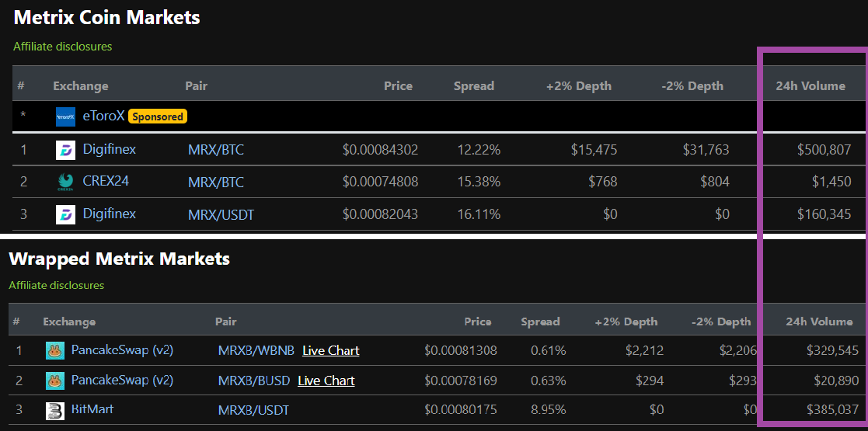Click the Wrapped Metrix Markets heading
The height and width of the screenshot is (431, 868).
point(119,258)
